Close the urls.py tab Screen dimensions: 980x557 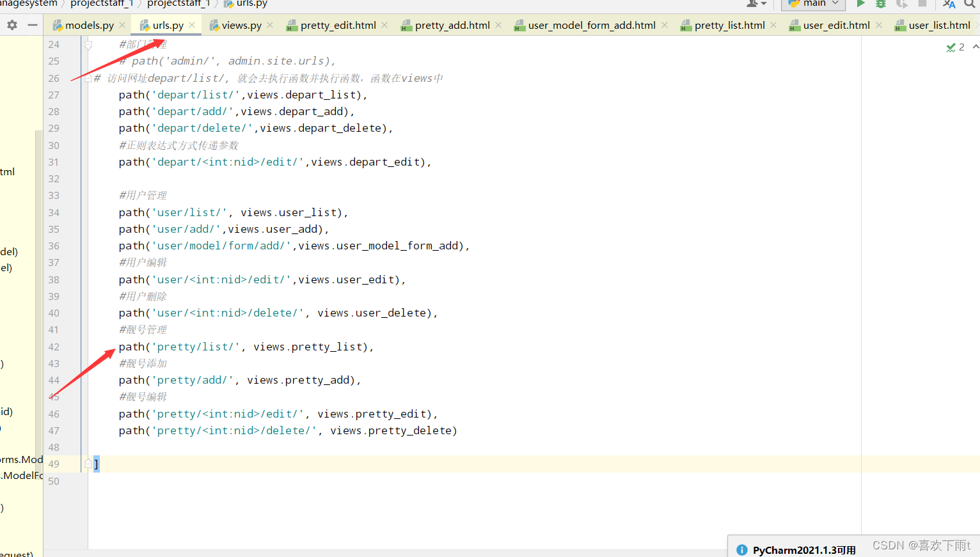[x=192, y=25]
